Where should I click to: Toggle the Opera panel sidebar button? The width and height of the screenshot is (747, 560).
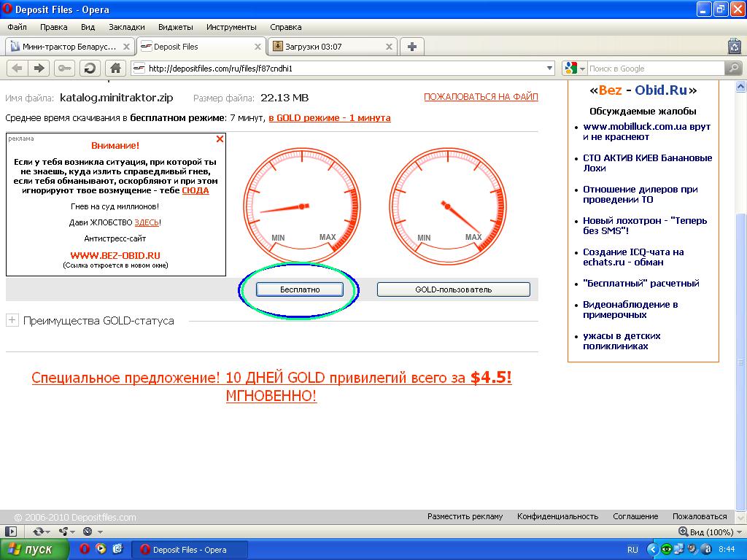pyautogui.click(x=10, y=532)
